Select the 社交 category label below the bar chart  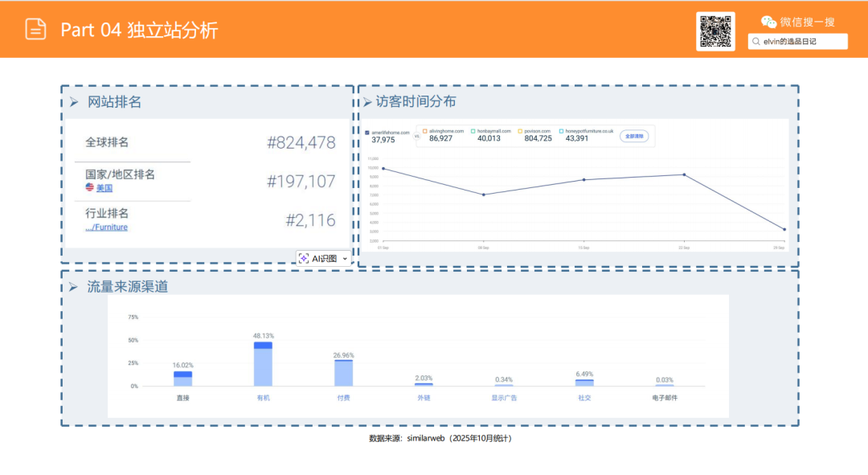(584, 397)
